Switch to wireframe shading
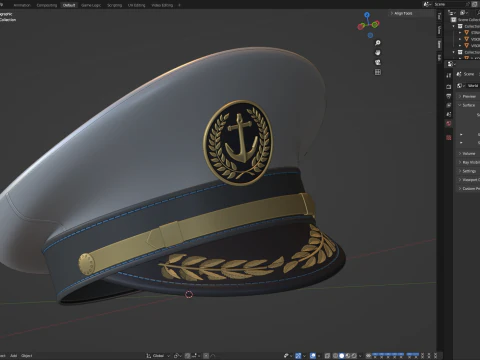The width and height of the screenshot is (480, 360). coord(335,355)
